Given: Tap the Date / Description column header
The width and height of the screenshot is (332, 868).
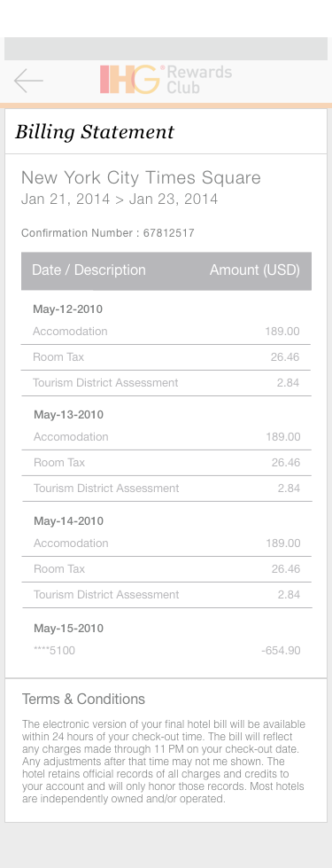Looking at the screenshot, I should pyautogui.click(x=89, y=270).
